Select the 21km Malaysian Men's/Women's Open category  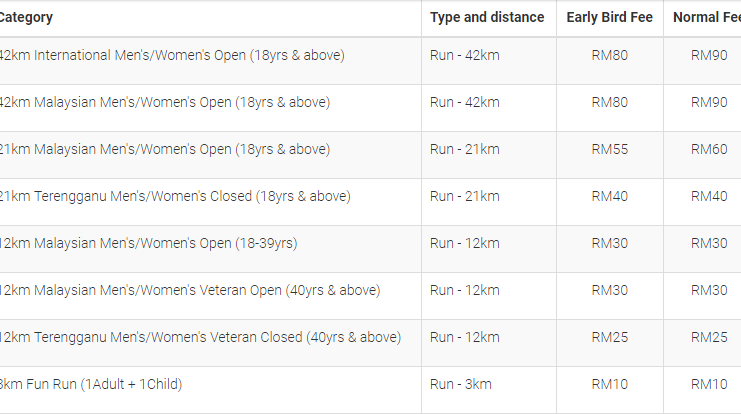164,149
